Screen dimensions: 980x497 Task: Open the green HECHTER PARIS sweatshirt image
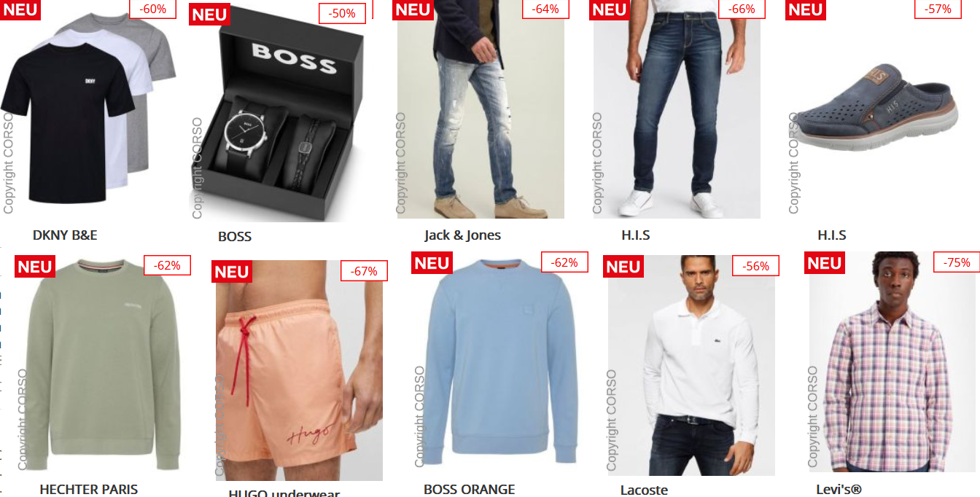point(98,363)
